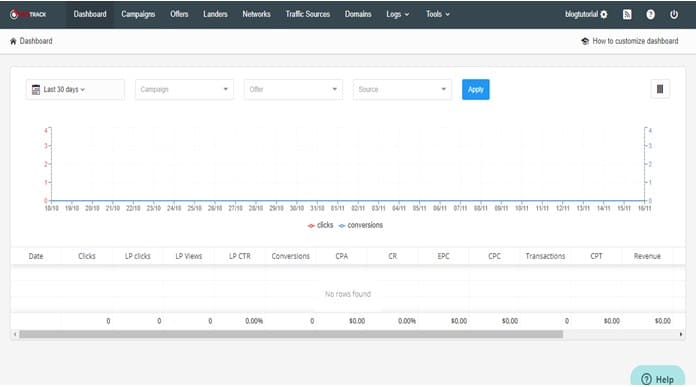Open the Offer filter dropdown

(293, 90)
